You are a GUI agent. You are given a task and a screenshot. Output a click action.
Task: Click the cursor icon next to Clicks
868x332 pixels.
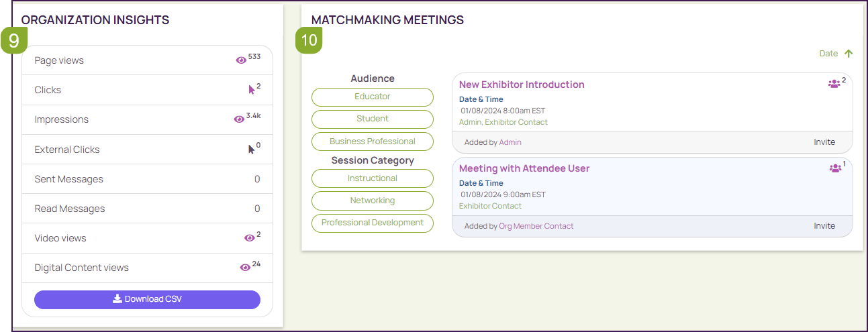pyautogui.click(x=252, y=89)
